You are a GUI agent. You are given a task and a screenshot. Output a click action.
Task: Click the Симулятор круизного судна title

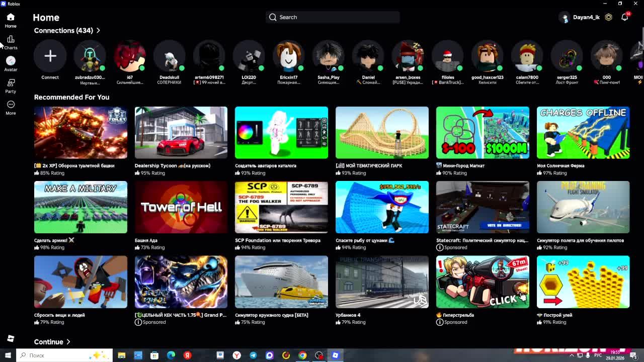[x=272, y=315]
